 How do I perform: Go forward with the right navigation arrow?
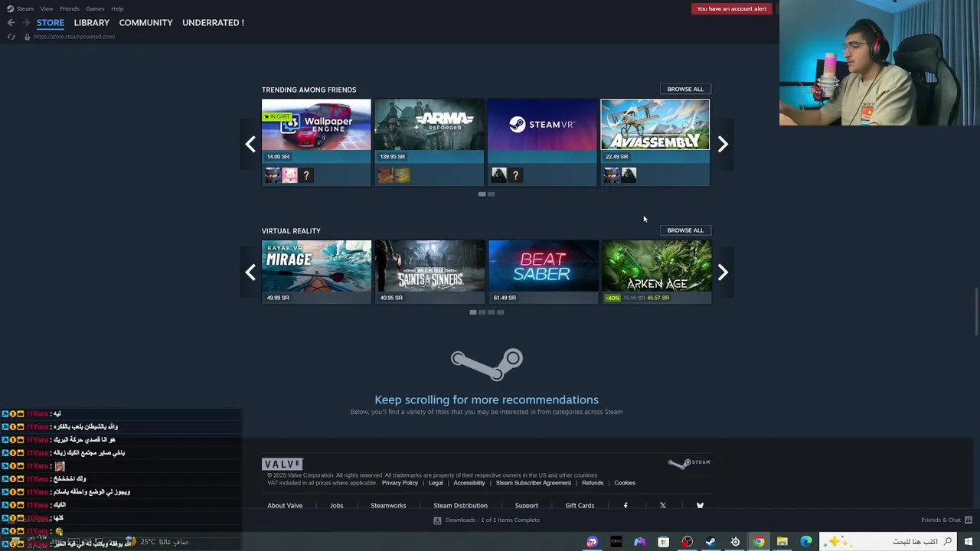coord(25,22)
